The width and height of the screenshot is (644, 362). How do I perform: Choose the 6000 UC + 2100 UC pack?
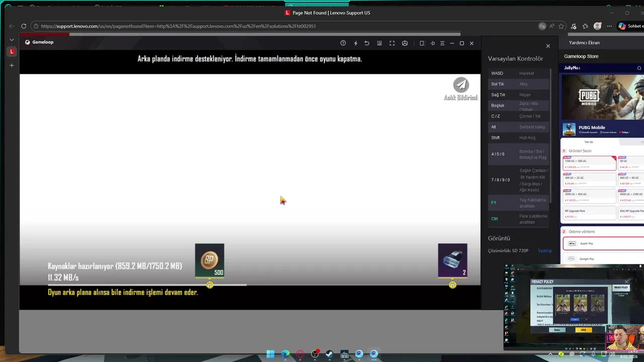[x=631, y=197]
